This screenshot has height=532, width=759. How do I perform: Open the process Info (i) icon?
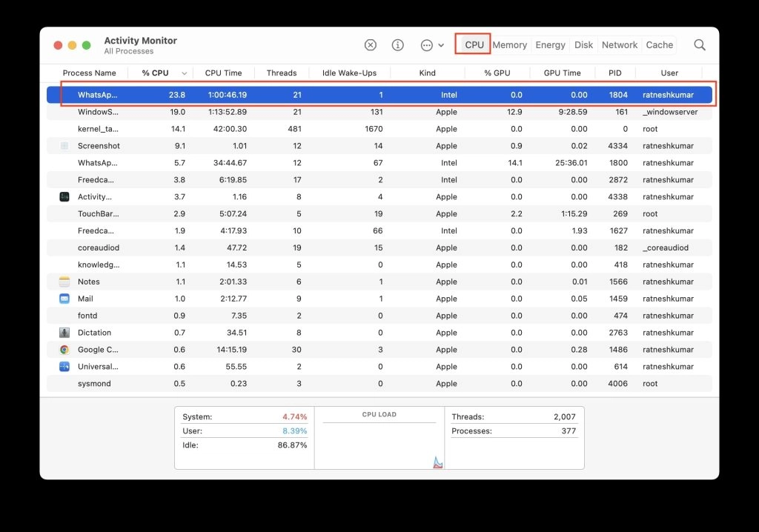(397, 45)
